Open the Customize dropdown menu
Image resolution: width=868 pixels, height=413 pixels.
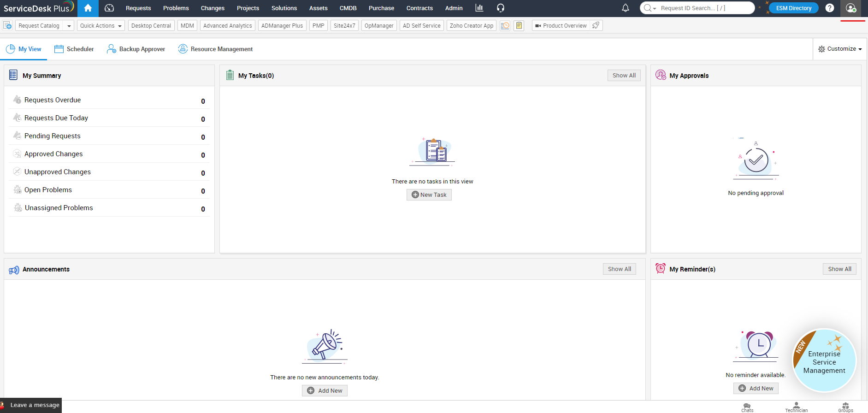[839, 49]
